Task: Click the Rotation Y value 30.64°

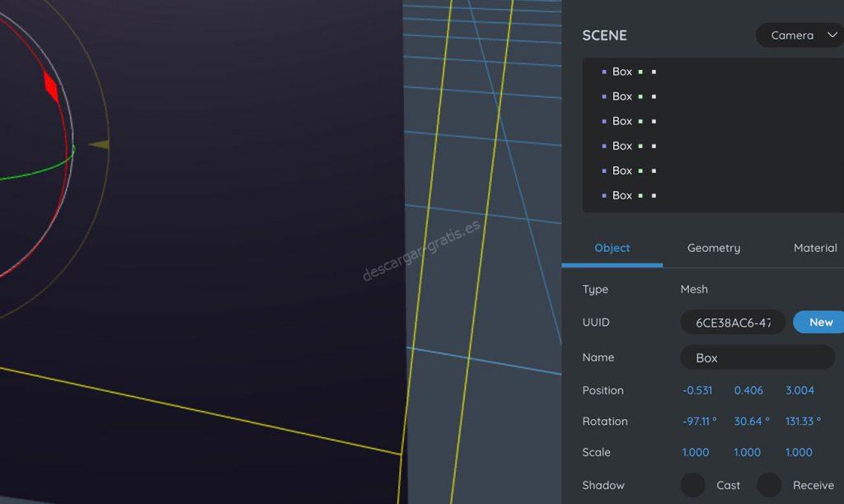Action: tap(751, 421)
